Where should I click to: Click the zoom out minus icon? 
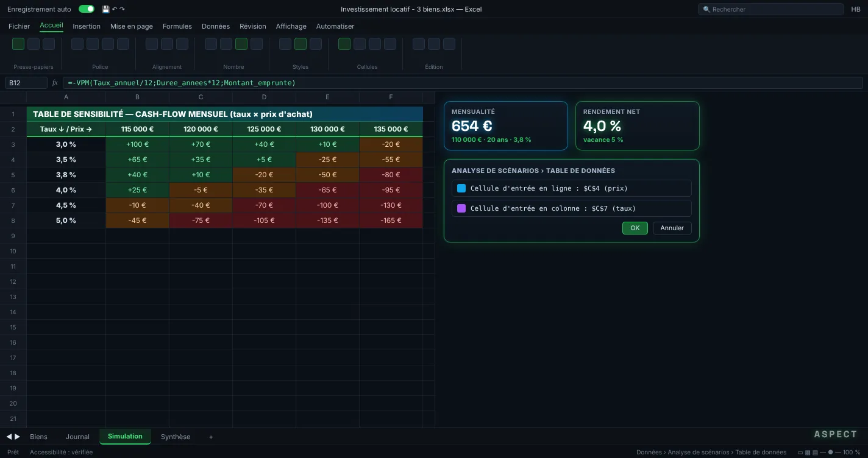point(822,453)
